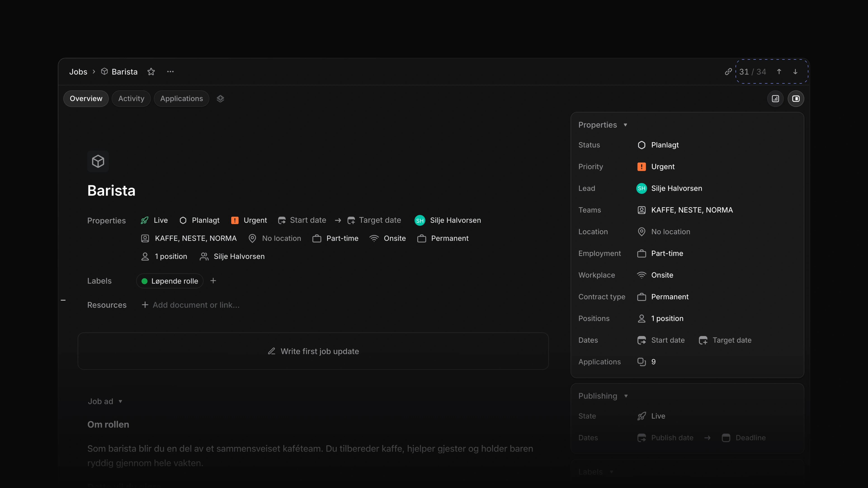
Task: Set Target date in the properties row
Action: coord(374,220)
